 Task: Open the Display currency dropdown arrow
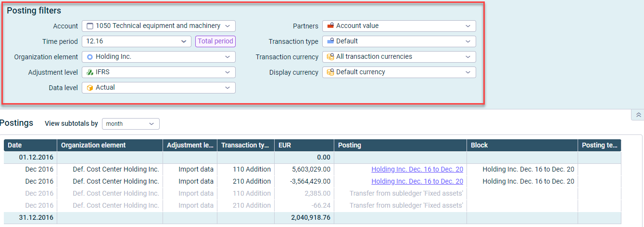pyautogui.click(x=468, y=72)
